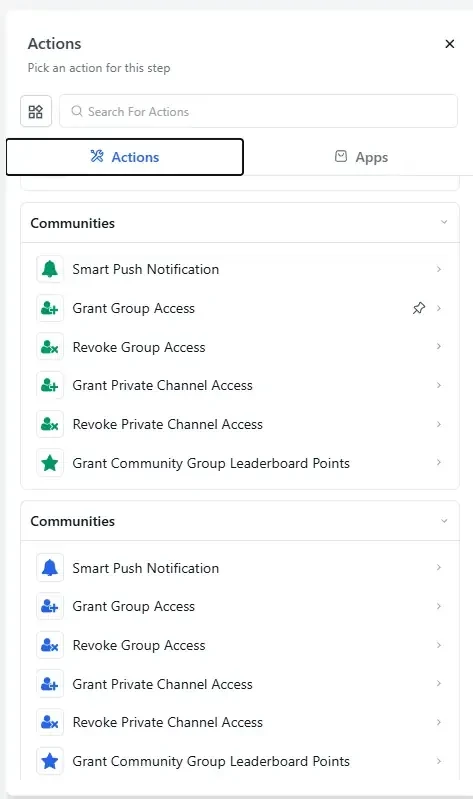Select "Revoke Group Access" text in green section
The width and height of the screenshot is (473, 799).
coord(139,347)
